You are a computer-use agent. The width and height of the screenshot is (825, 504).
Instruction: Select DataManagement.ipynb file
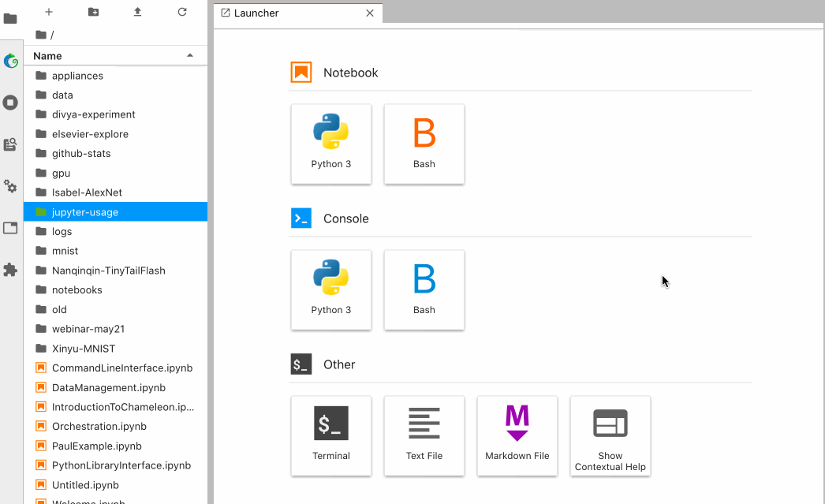click(x=115, y=387)
